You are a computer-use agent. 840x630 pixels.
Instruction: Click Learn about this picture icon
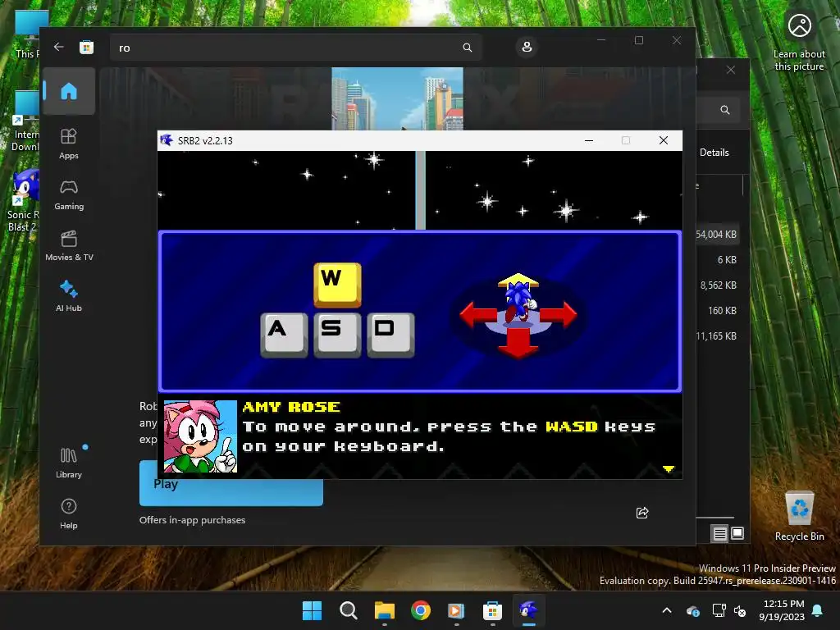pyautogui.click(x=799, y=40)
